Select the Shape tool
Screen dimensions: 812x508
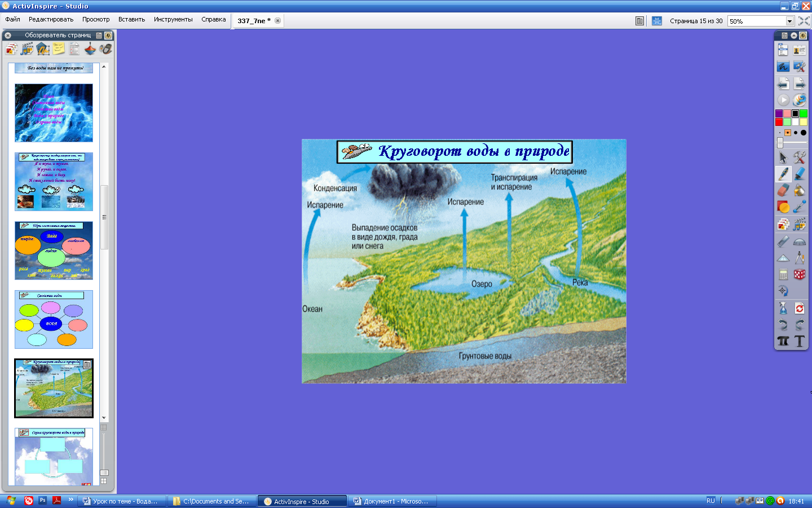[x=783, y=207]
